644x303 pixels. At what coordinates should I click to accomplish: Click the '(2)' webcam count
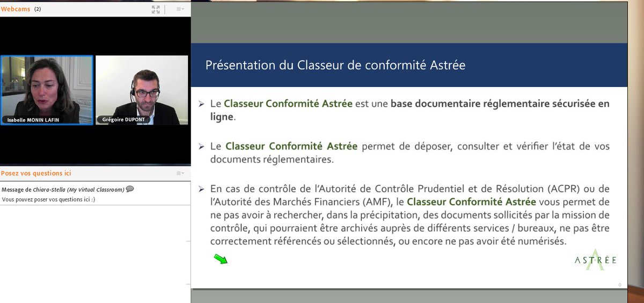[38, 9]
